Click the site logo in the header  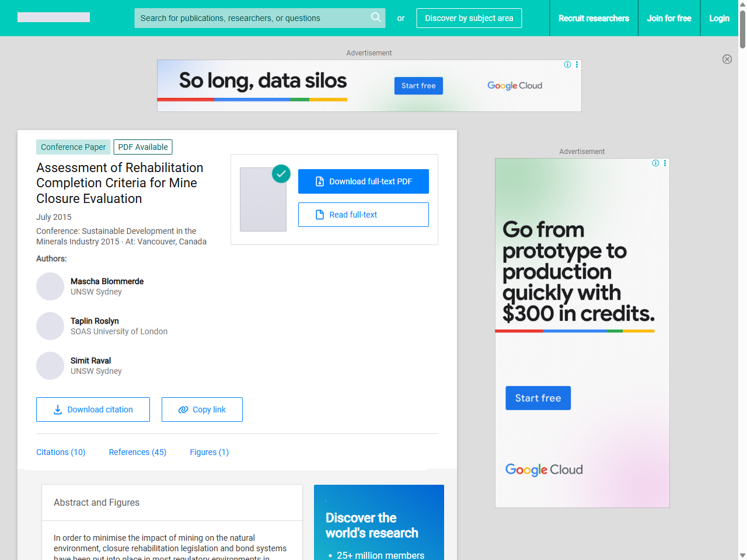coord(54,17)
